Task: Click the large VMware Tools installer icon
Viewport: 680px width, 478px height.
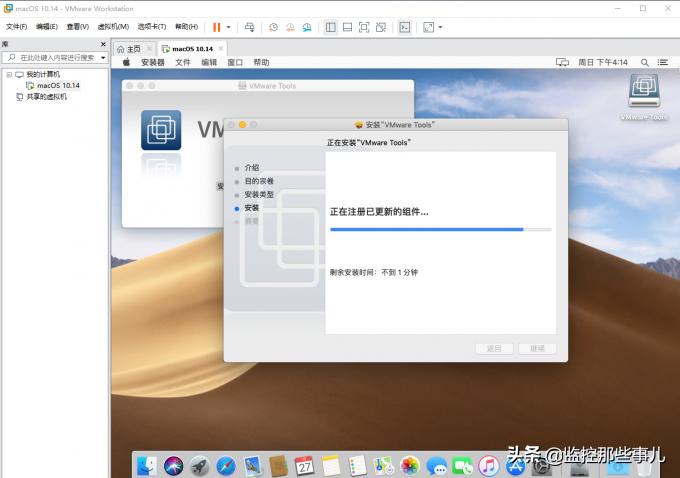Action: [x=161, y=130]
